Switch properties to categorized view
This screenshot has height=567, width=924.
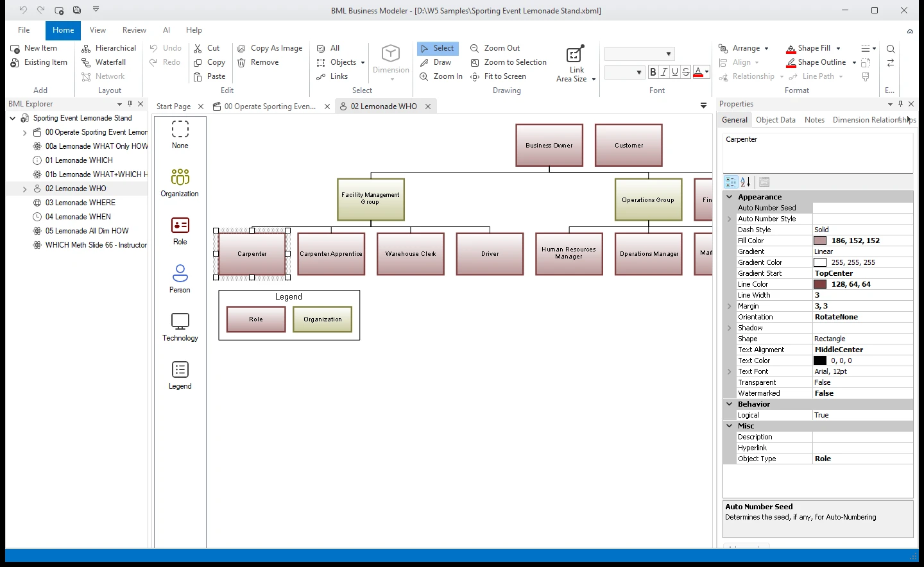click(x=731, y=182)
